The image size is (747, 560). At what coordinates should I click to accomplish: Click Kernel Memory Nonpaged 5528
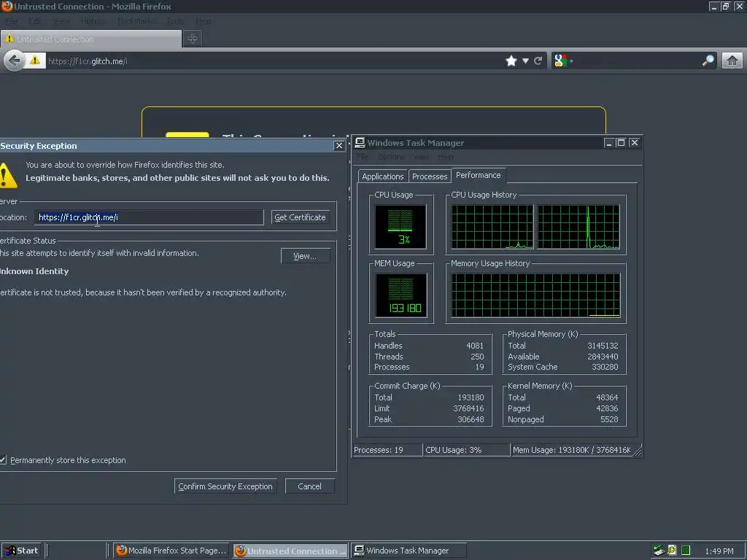pyautogui.click(x=609, y=419)
